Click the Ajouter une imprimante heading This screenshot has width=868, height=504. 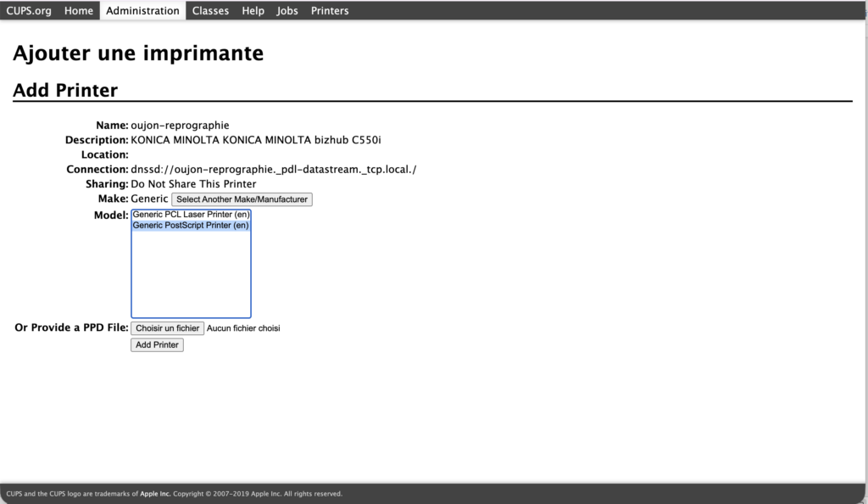[138, 53]
